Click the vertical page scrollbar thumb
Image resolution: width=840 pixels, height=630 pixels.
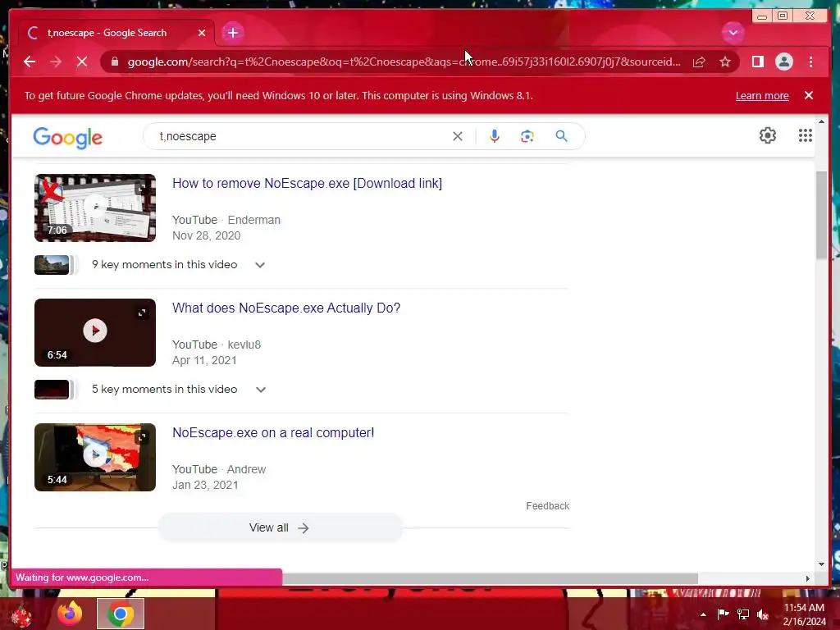tap(821, 216)
